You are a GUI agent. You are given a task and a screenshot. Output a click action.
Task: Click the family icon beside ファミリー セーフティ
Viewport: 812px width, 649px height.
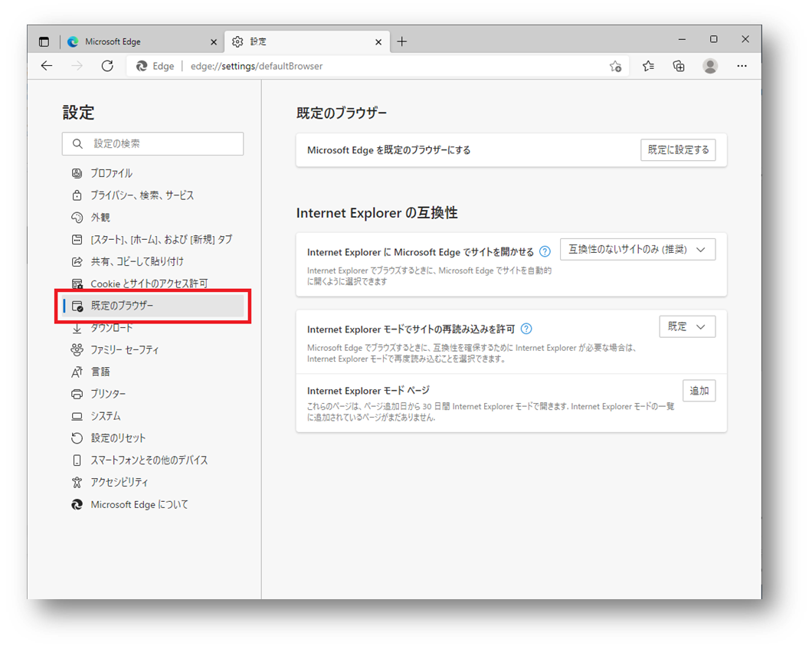tap(77, 349)
